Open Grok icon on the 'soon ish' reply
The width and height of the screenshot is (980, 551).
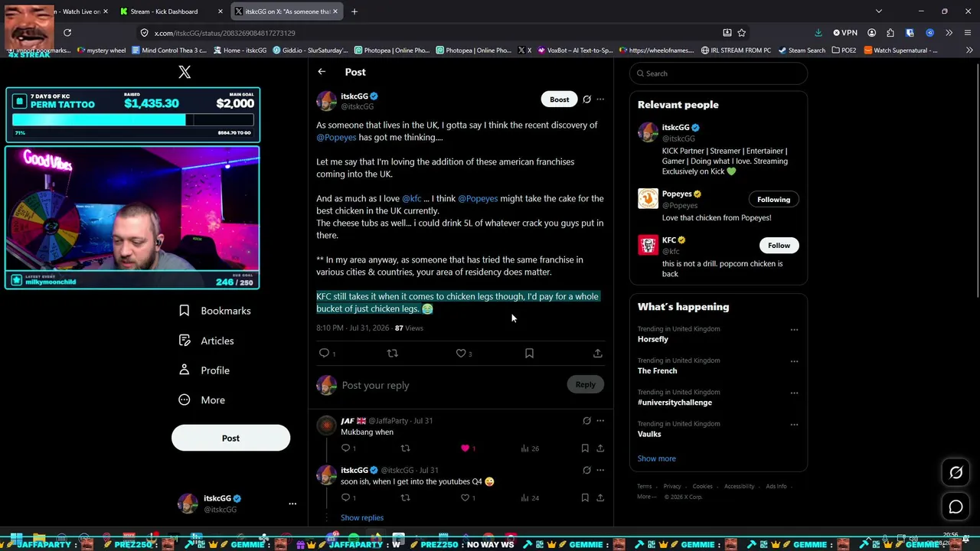pos(586,470)
